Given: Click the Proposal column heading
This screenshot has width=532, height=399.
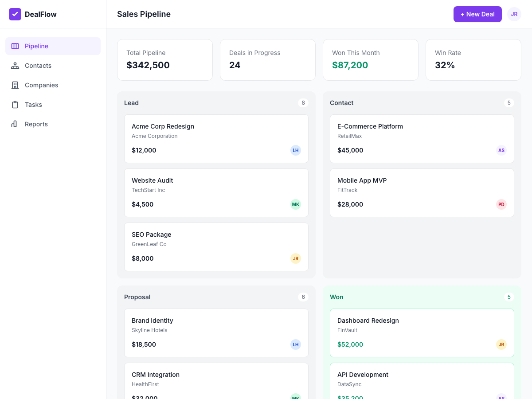Looking at the screenshot, I should [137, 297].
